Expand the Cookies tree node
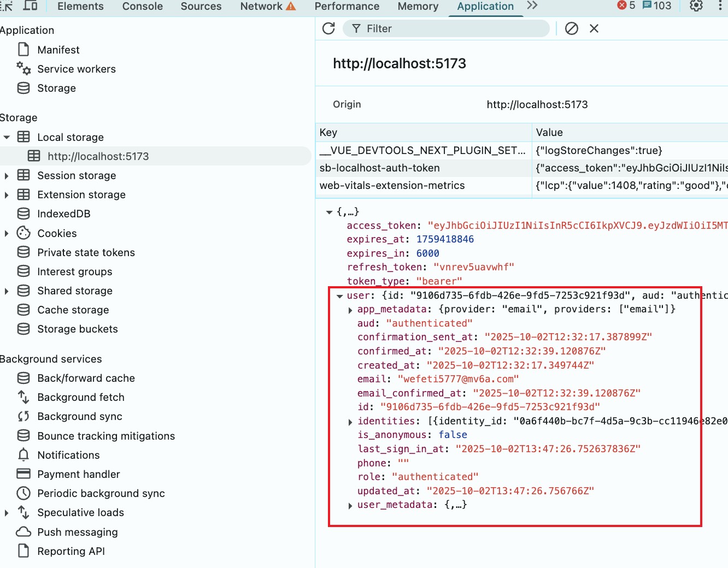 coord(7,234)
